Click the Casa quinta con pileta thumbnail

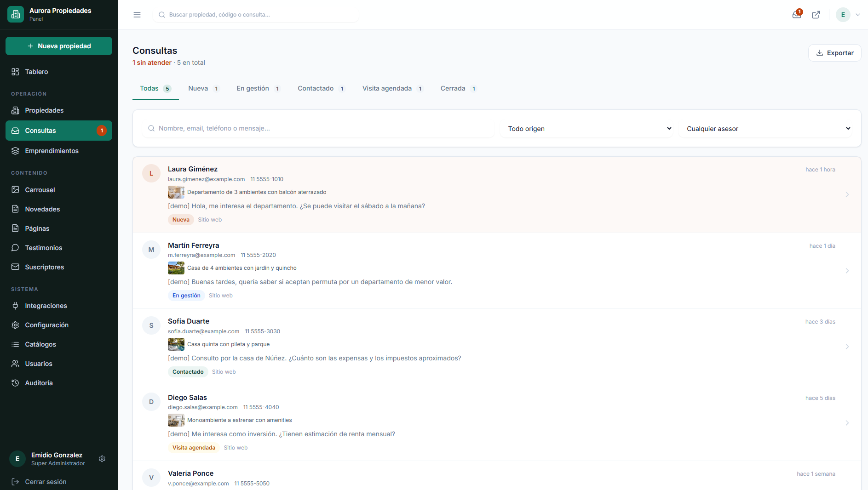(x=176, y=344)
